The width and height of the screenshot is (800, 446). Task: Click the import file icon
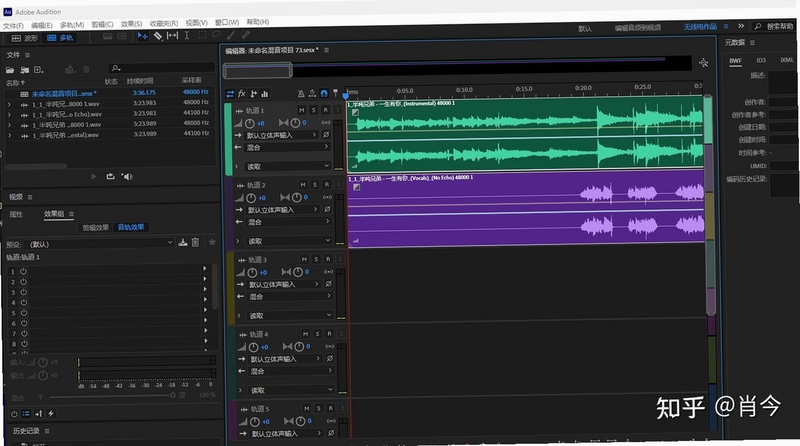(x=24, y=70)
